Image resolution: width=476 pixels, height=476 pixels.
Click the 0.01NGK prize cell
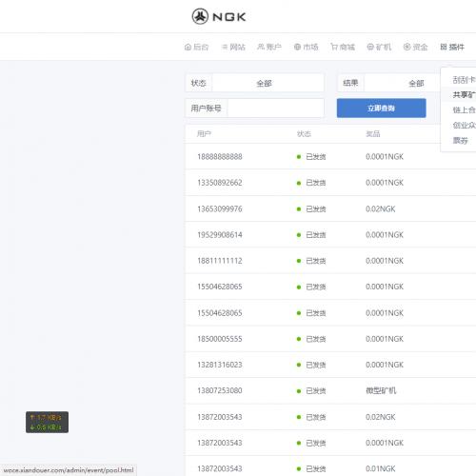381,468
